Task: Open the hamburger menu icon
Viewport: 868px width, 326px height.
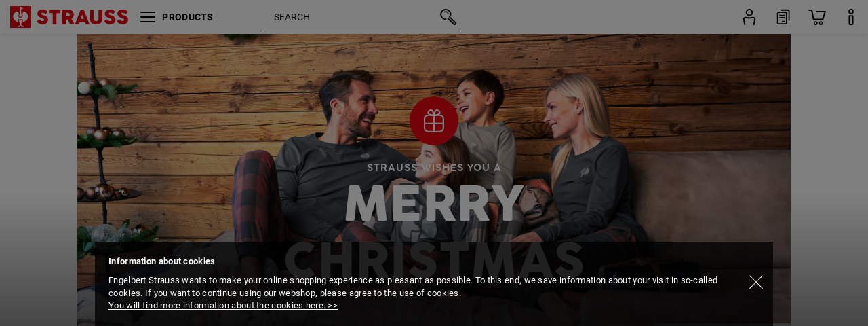Action: pyautogui.click(x=148, y=17)
